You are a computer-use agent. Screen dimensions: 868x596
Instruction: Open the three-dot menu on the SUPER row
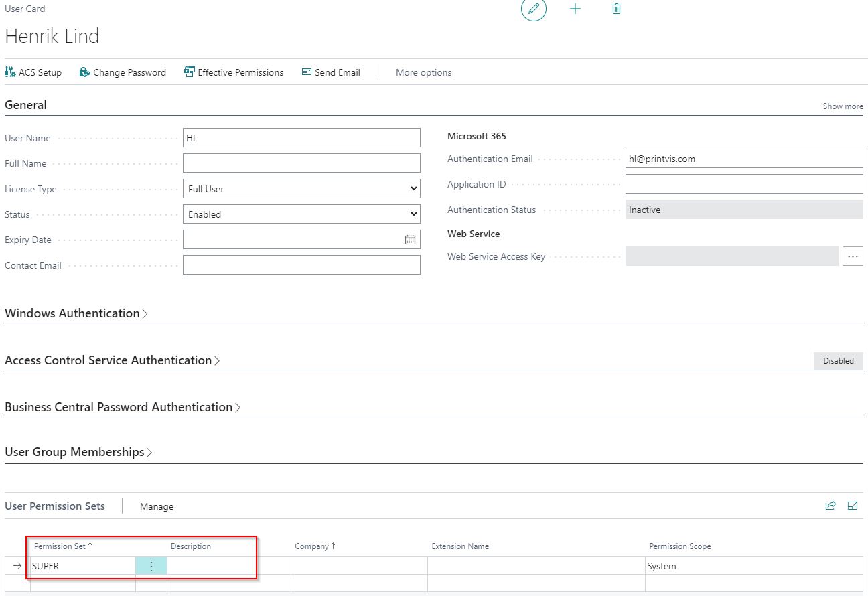151,566
